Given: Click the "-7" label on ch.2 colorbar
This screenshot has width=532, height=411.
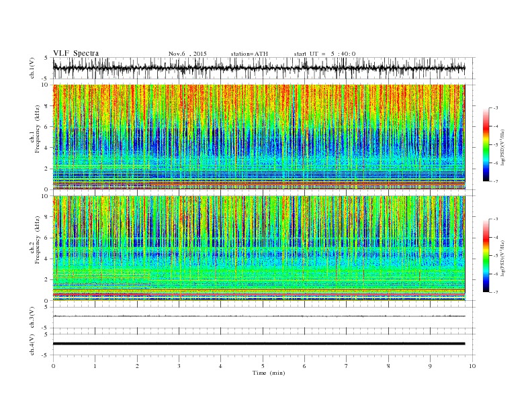Looking at the screenshot, I should [x=495, y=292].
